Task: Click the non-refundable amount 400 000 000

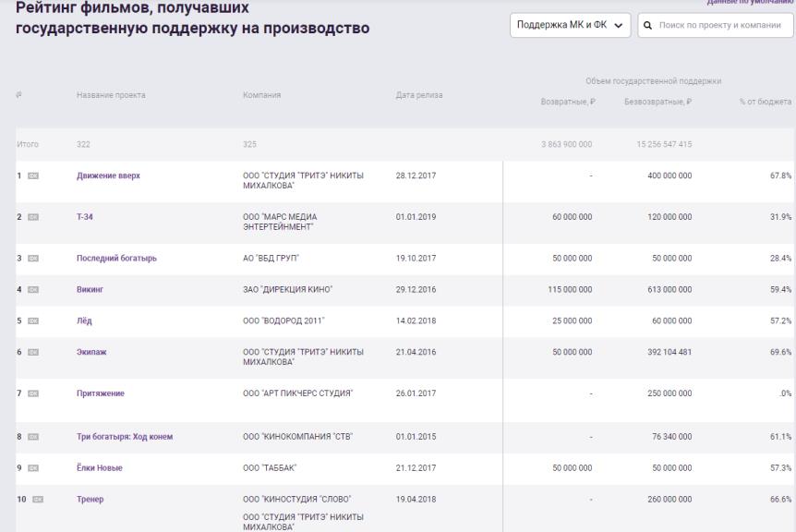Action: 669,175
